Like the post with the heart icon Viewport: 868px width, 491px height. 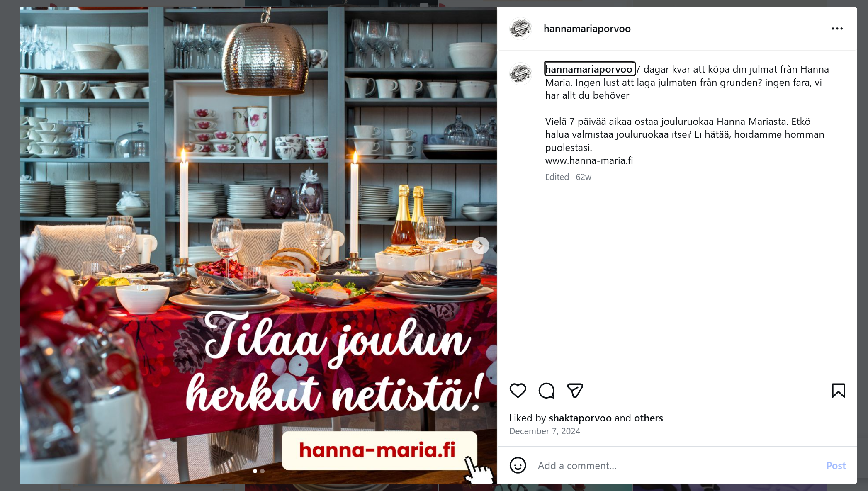click(518, 391)
